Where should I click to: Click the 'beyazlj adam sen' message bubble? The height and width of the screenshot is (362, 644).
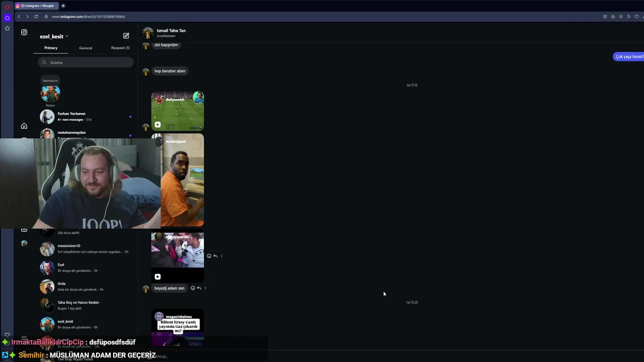[x=170, y=288]
